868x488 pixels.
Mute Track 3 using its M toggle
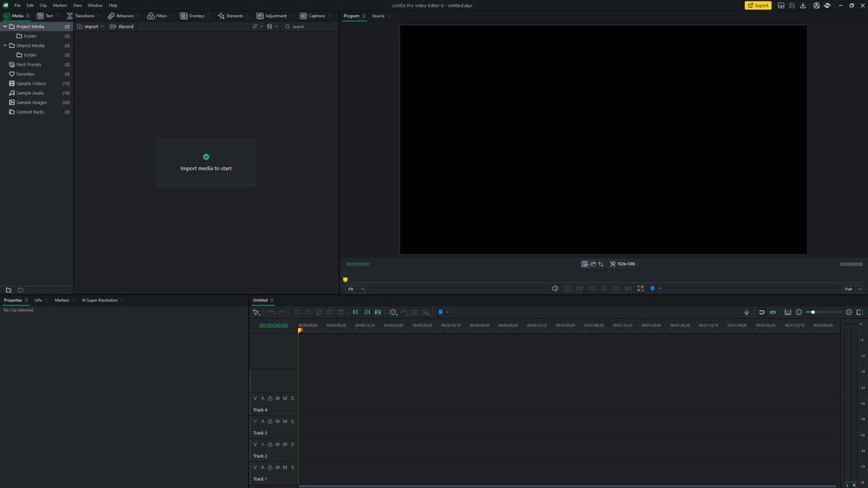(284, 421)
